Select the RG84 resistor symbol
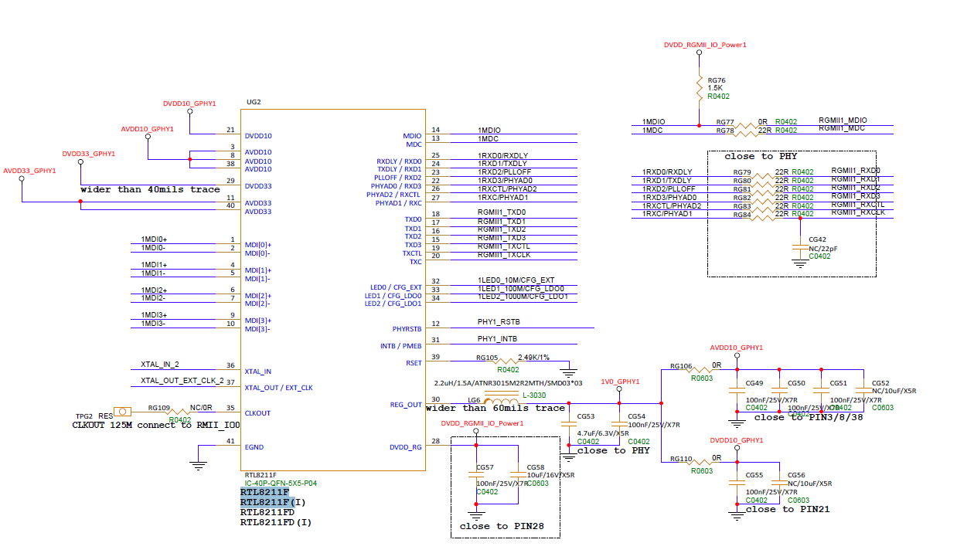 coord(763,218)
